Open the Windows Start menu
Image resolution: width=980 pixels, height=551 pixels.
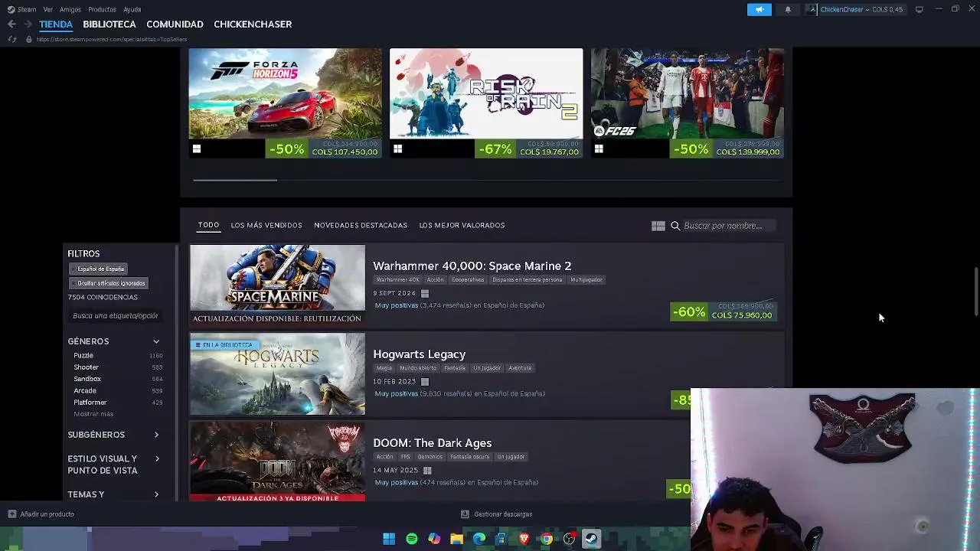[389, 539]
